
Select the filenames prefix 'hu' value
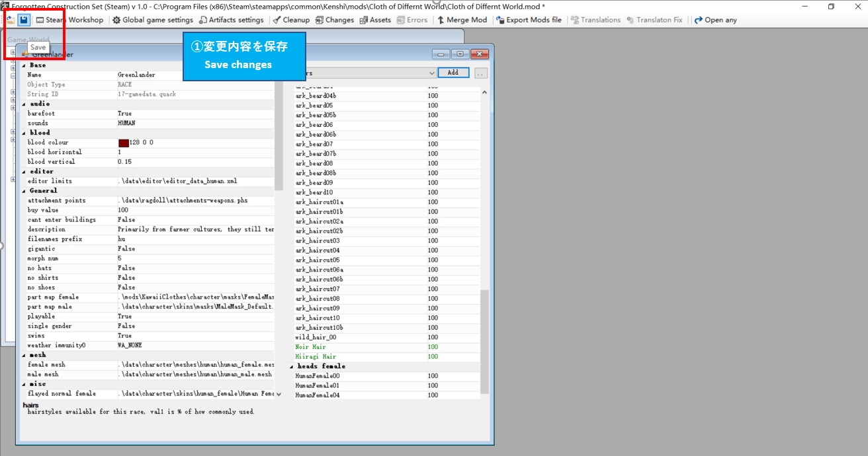pos(122,239)
